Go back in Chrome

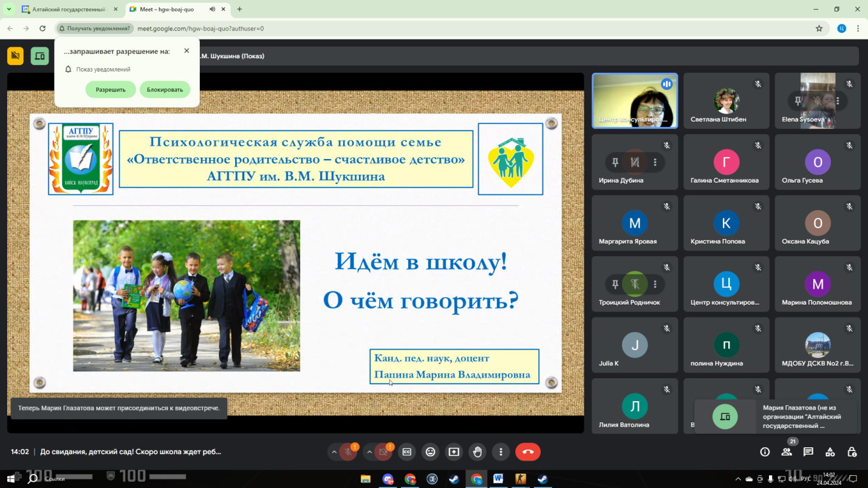10,29
